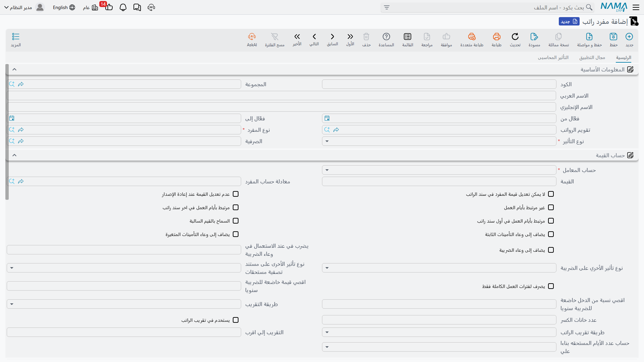644x362 pixels.
Task: Check مرتبط بأيام العمل في اخر سند راتب
Action: pyautogui.click(x=235, y=207)
